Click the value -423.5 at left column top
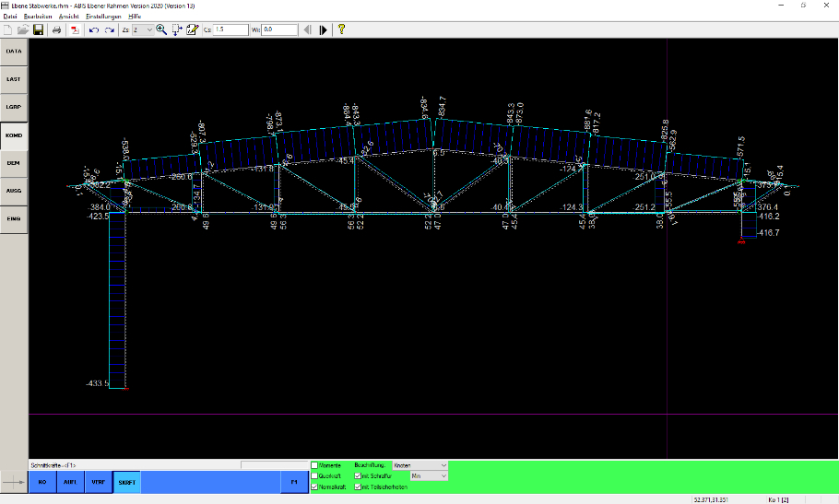The height and width of the screenshot is (504, 839). point(98,217)
